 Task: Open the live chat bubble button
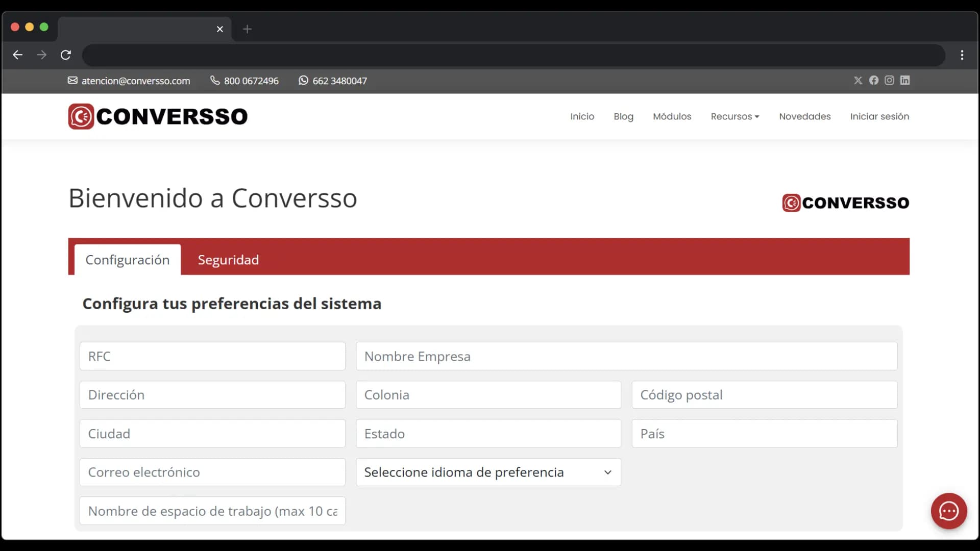949,511
